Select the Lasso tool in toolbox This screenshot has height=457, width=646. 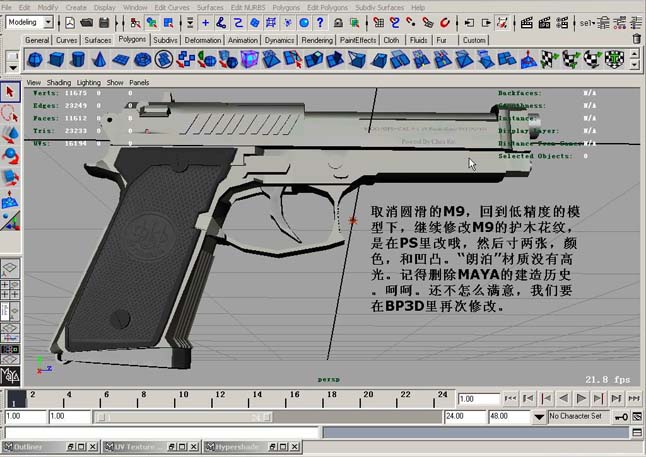tap(10, 113)
